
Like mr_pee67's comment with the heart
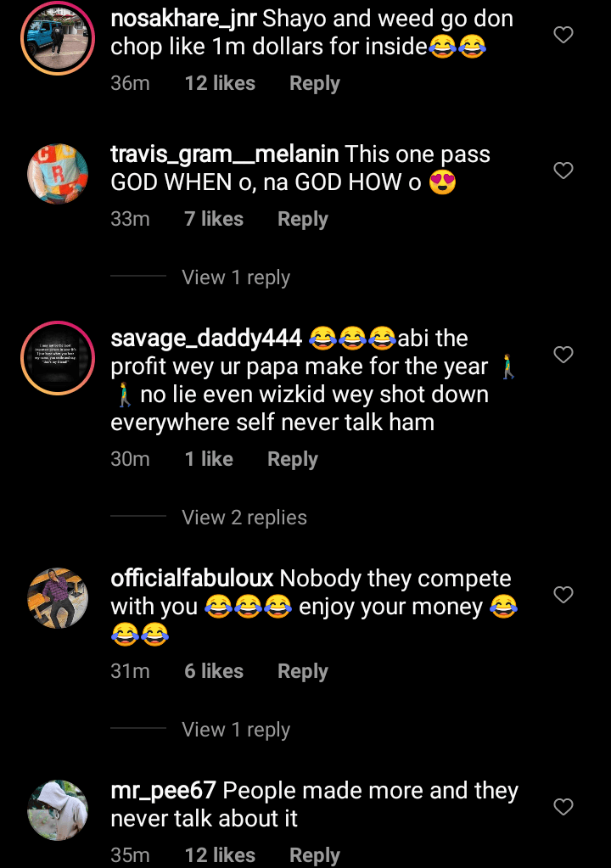563,807
